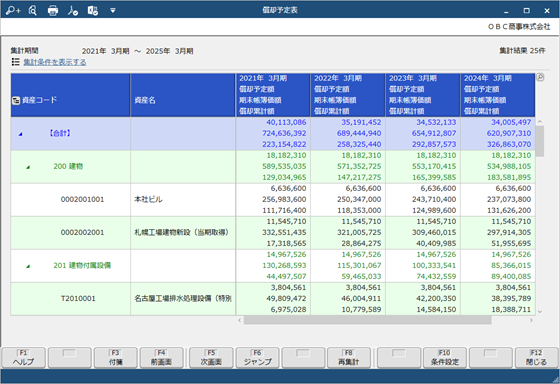The image size is (560, 384).
Task: Select the 201 建物付属設備 group row label
Action: coord(82,265)
